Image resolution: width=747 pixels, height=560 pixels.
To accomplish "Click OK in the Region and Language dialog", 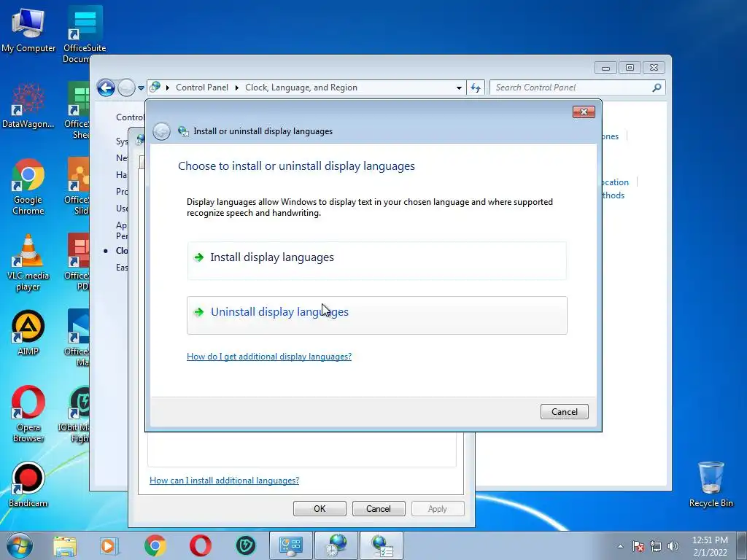I will (320, 508).
